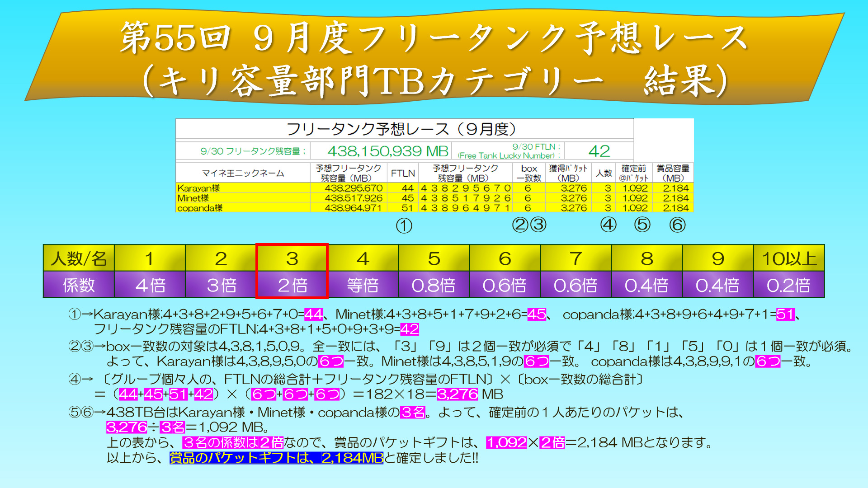Click the 0.8倍 coefficient cell

click(434, 285)
